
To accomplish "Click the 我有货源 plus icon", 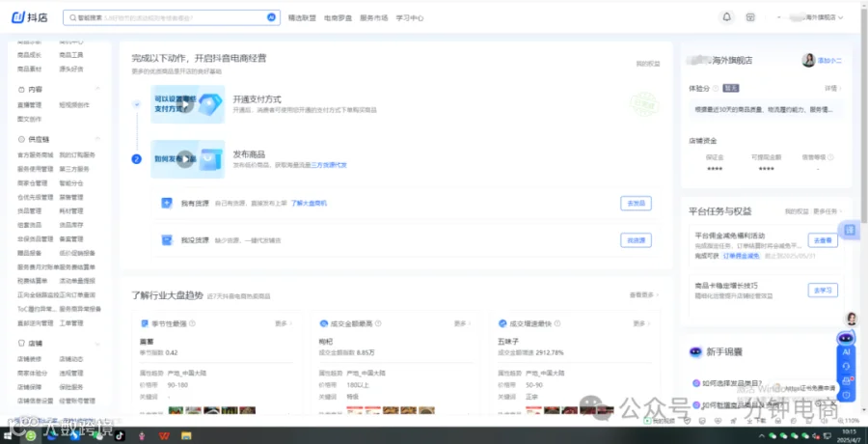I will (x=167, y=204).
